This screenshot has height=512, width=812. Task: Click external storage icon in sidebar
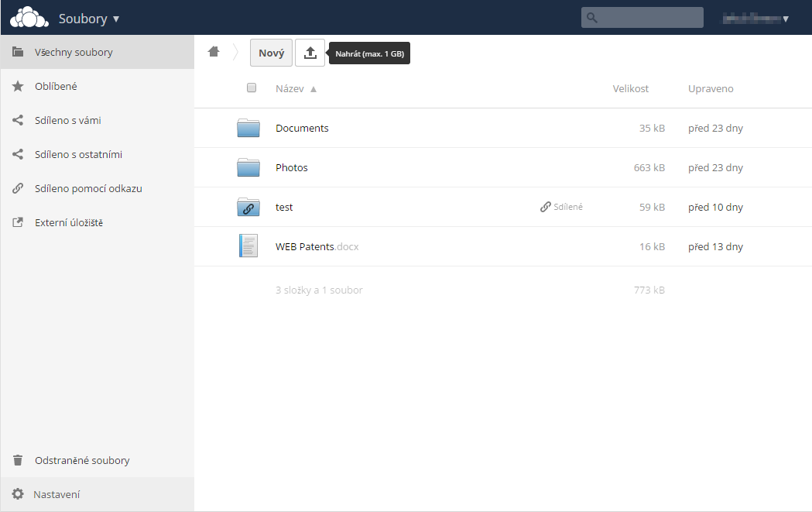18,222
